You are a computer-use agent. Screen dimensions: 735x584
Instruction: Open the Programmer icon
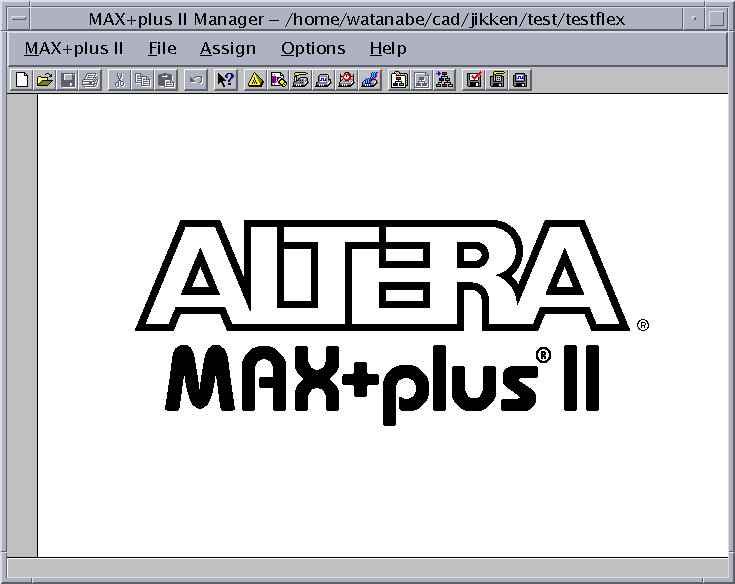370,80
